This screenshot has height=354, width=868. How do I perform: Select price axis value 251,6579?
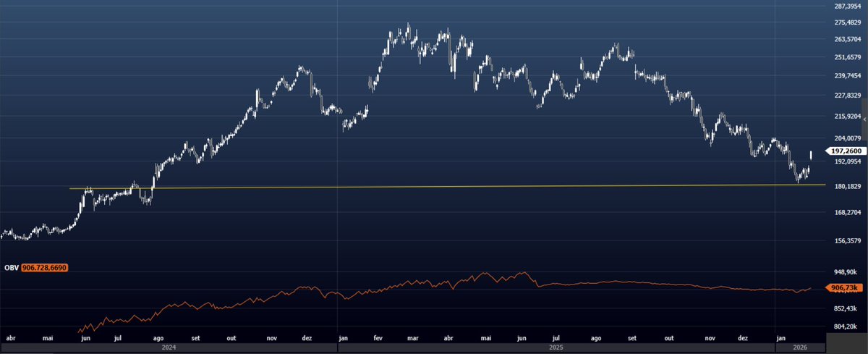[x=848, y=58]
